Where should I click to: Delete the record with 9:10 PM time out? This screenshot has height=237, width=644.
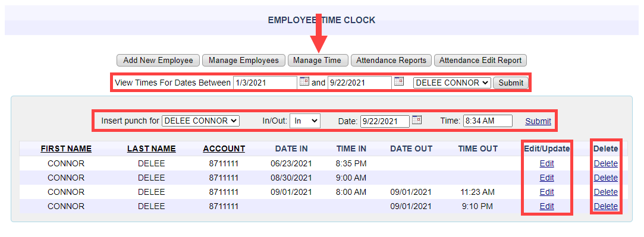pos(606,206)
